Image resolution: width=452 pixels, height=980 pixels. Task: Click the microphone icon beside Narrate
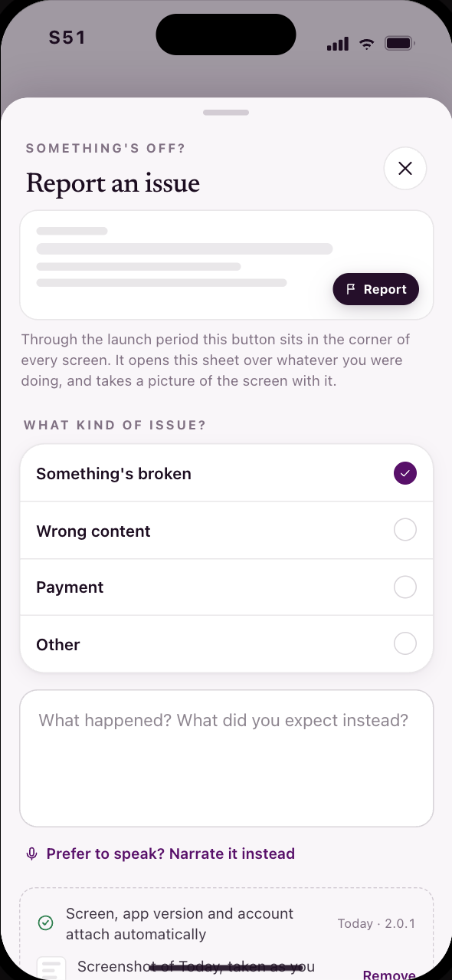pos(31,854)
